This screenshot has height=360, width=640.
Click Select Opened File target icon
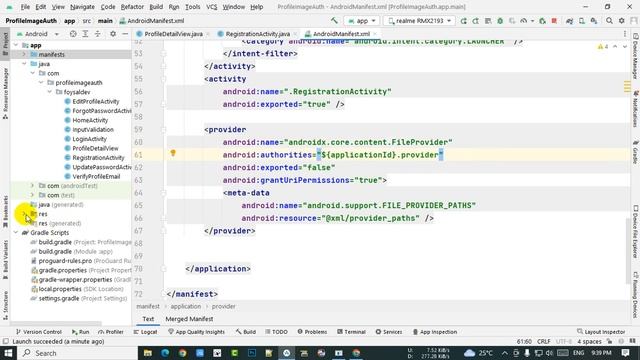pyautogui.click(x=73, y=34)
